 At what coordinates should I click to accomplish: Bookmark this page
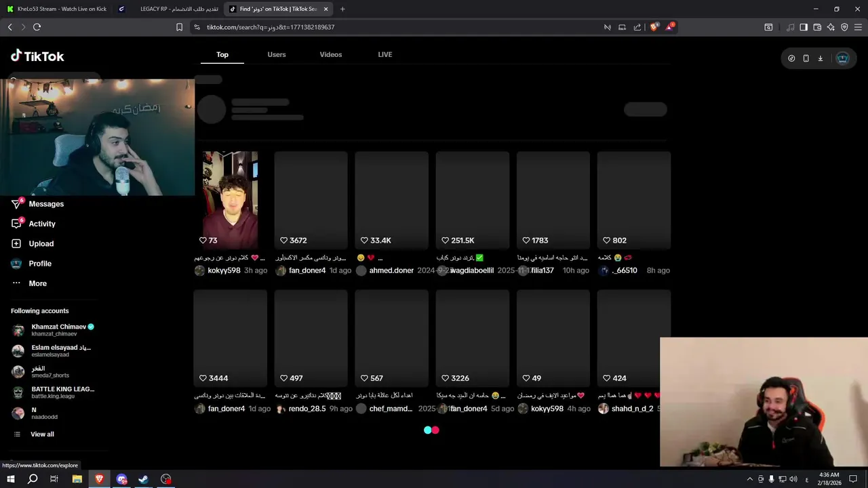click(x=179, y=27)
